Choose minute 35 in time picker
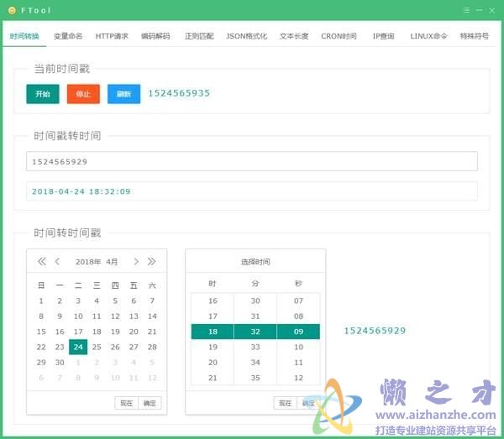 (255, 378)
